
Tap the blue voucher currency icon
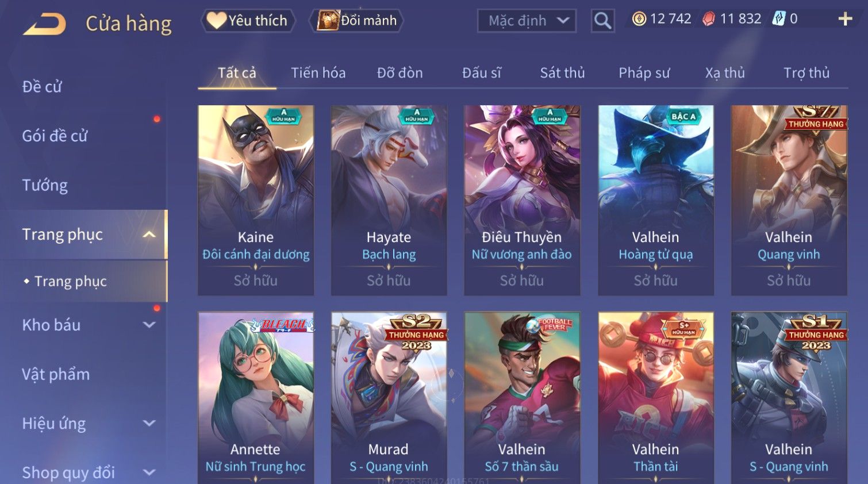778,19
